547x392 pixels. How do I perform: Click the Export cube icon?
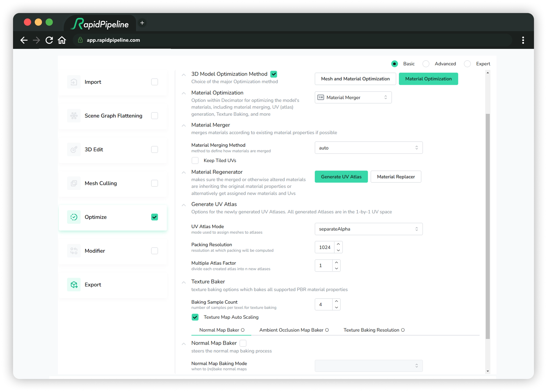74,284
